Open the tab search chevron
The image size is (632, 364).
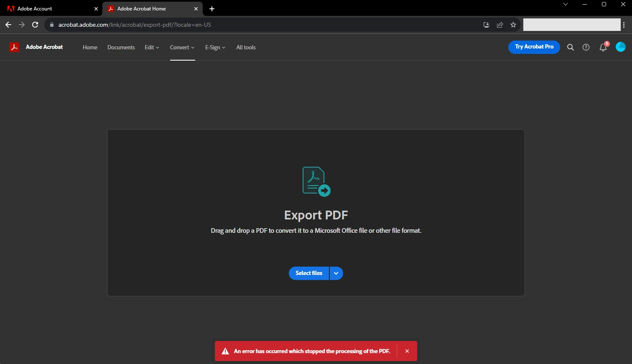[x=566, y=4]
